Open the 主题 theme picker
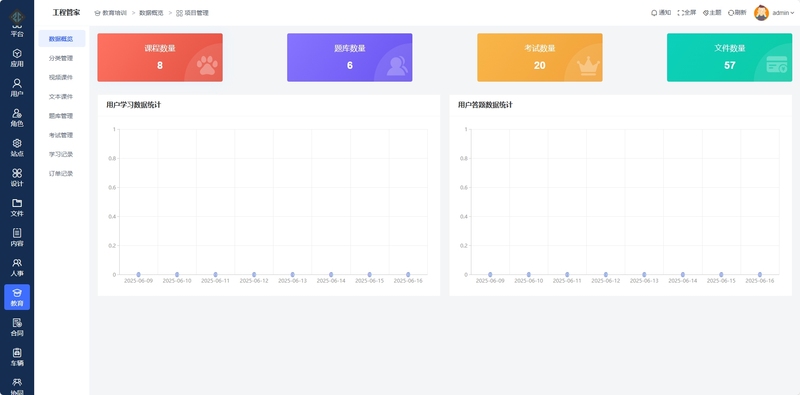The image size is (800, 395). [x=712, y=13]
